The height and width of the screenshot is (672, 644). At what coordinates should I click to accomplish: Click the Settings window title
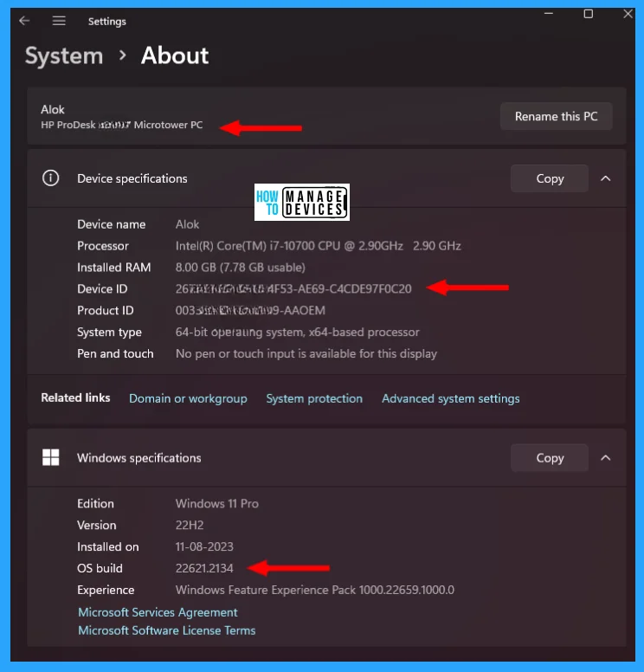pyautogui.click(x=107, y=21)
